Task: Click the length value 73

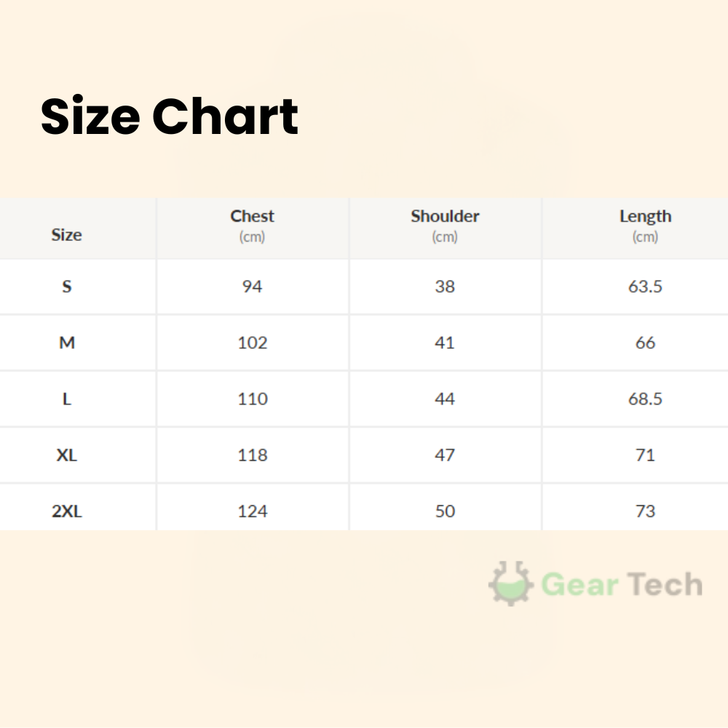Action: click(x=645, y=511)
